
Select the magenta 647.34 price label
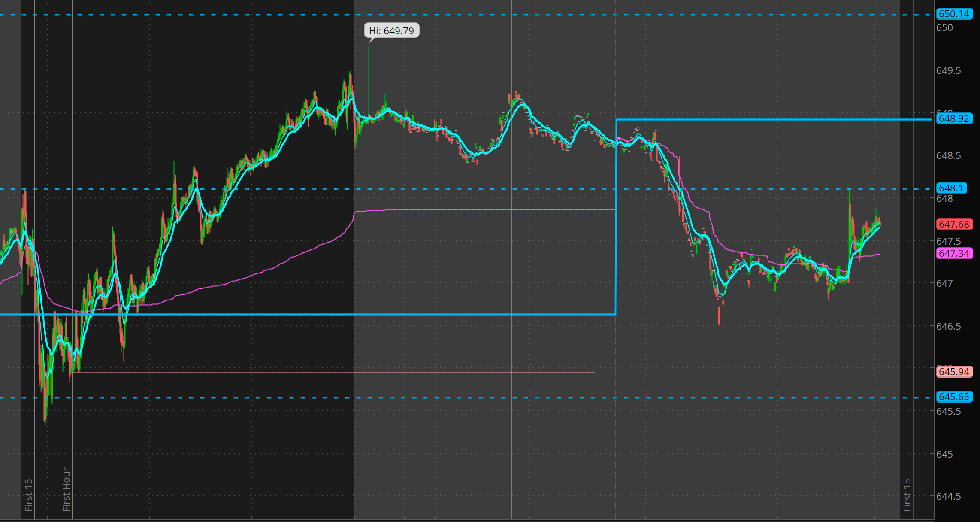click(x=954, y=253)
